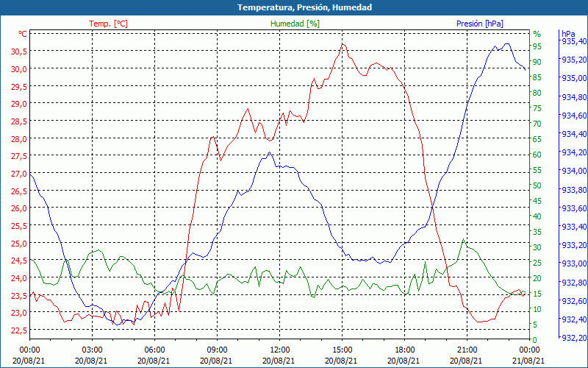Click the green "80" humidity axis value

click(537, 93)
